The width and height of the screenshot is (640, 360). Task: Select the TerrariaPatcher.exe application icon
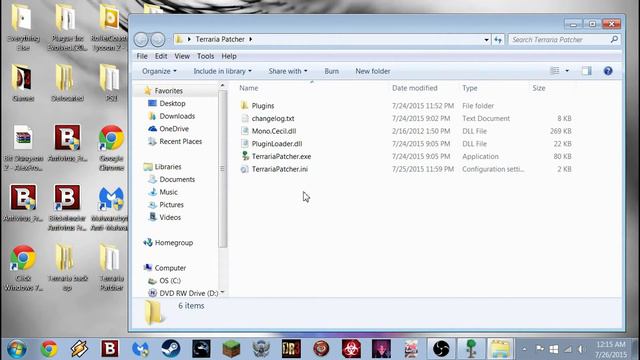pyautogui.click(x=244, y=156)
